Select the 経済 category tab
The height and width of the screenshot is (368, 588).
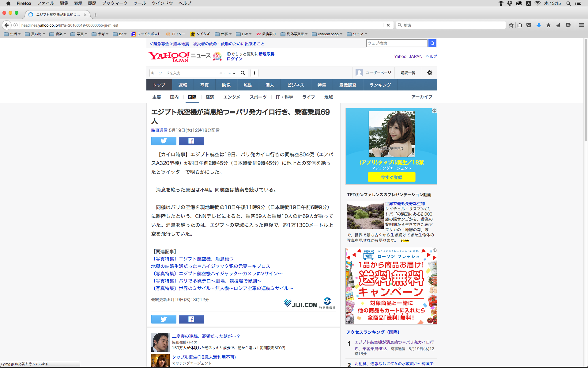210,97
